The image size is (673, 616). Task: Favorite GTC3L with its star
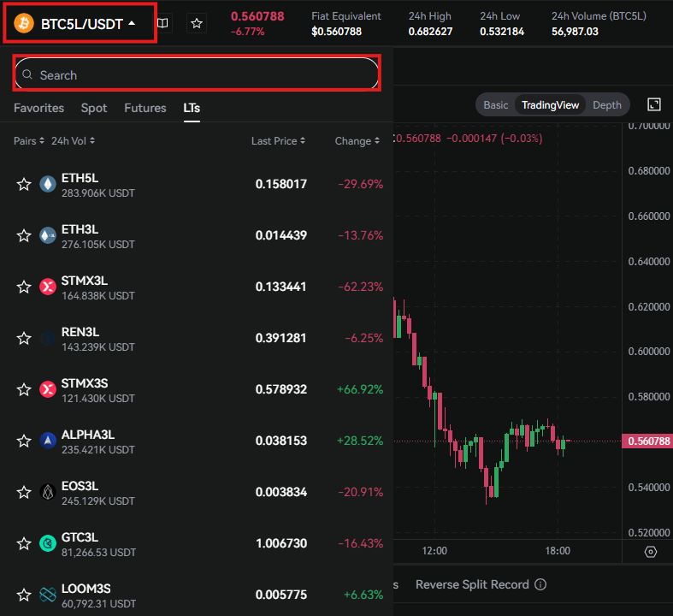tap(24, 543)
